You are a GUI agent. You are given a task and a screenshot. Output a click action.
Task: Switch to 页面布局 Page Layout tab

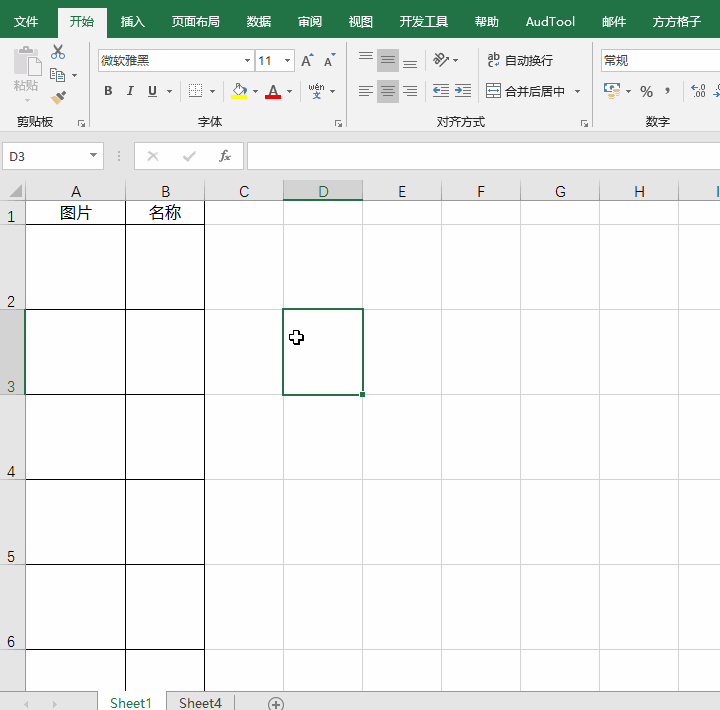coord(196,22)
